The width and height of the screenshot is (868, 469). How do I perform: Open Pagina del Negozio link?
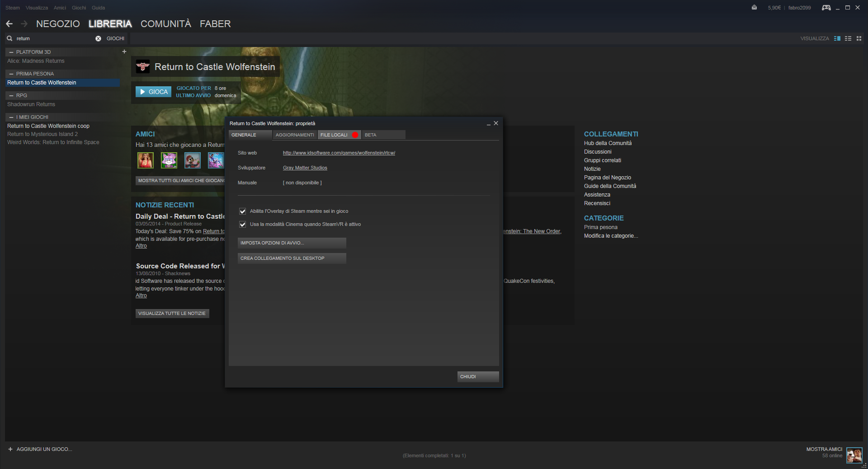[608, 178]
